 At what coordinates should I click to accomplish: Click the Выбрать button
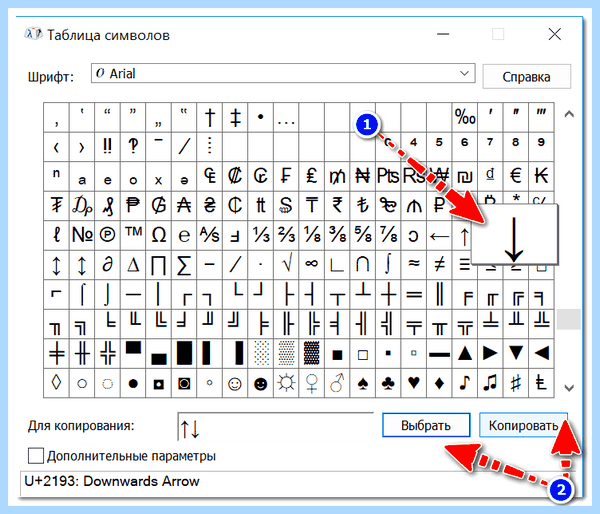(x=426, y=425)
